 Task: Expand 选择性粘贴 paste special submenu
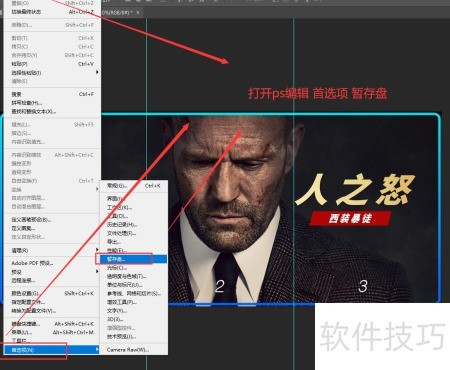pos(52,73)
